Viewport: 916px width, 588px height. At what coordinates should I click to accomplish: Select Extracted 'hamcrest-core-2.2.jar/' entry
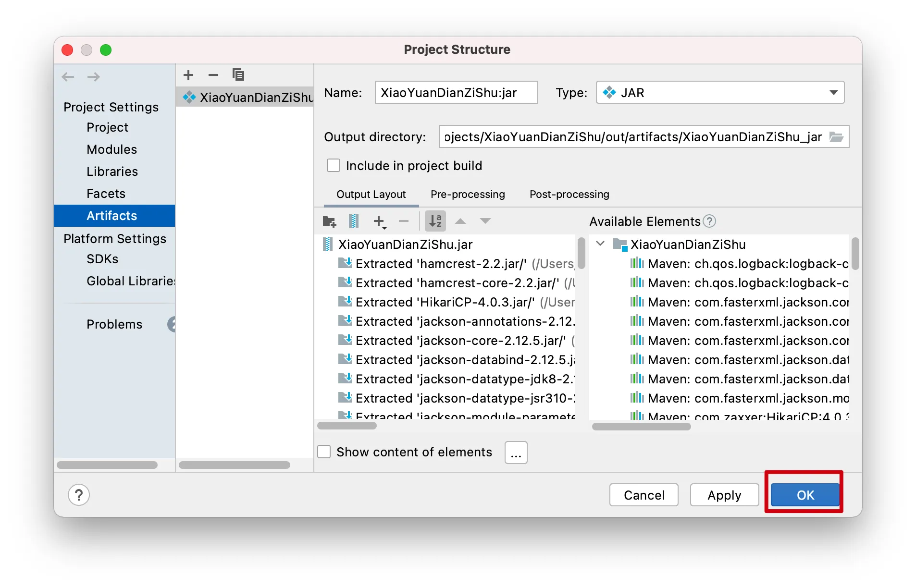pos(457,283)
